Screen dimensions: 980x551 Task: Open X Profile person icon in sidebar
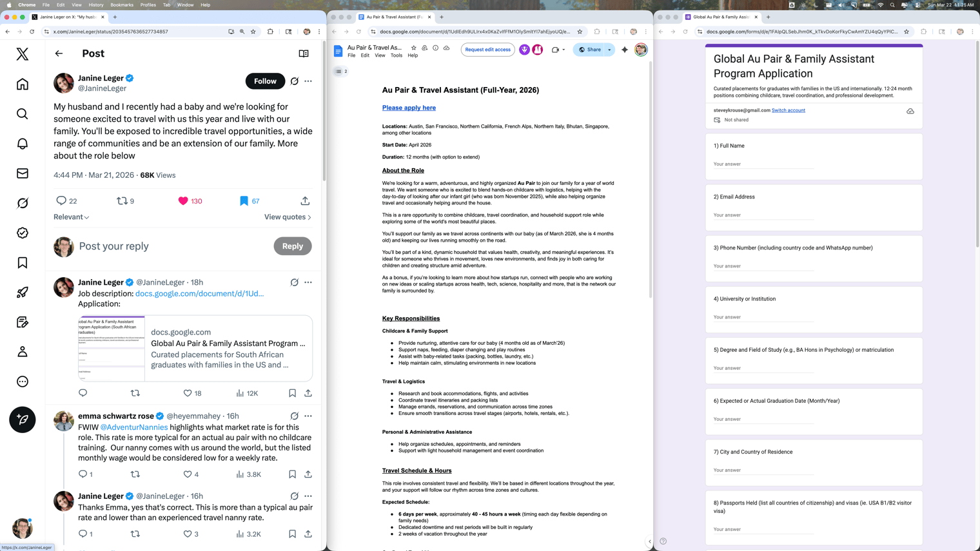tap(23, 352)
